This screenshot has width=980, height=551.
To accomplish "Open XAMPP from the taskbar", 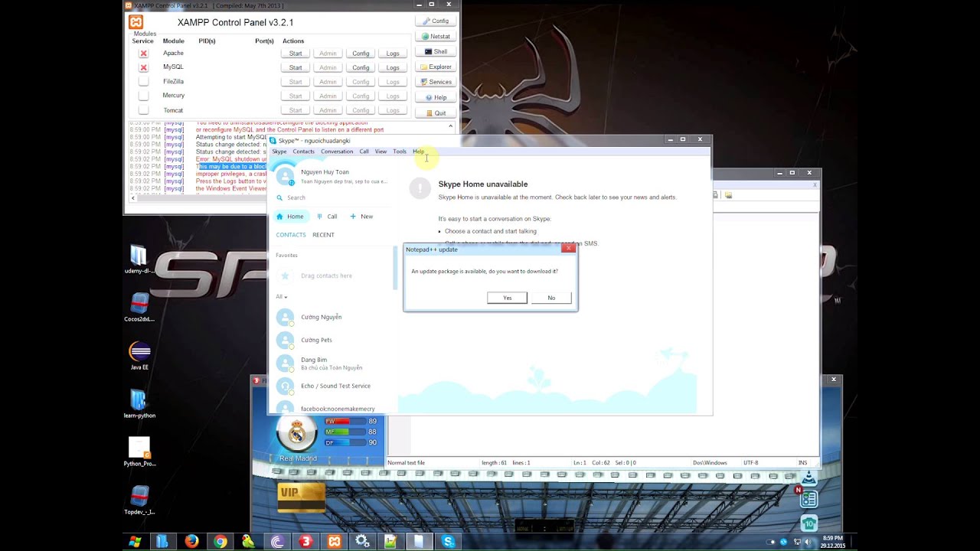I will point(335,542).
